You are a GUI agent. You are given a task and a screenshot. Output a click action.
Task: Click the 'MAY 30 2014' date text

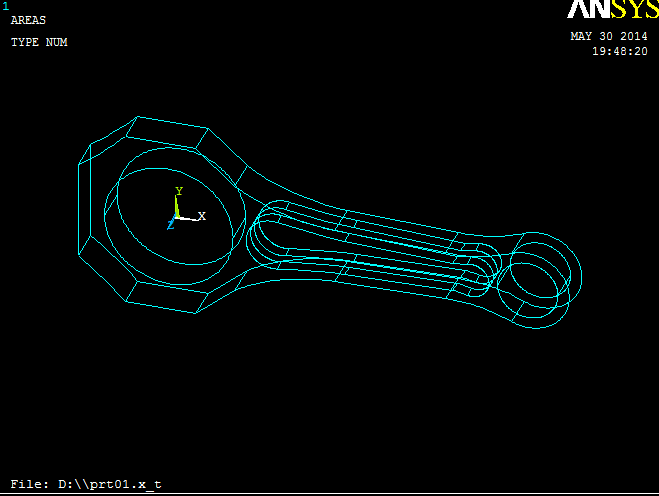click(609, 36)
